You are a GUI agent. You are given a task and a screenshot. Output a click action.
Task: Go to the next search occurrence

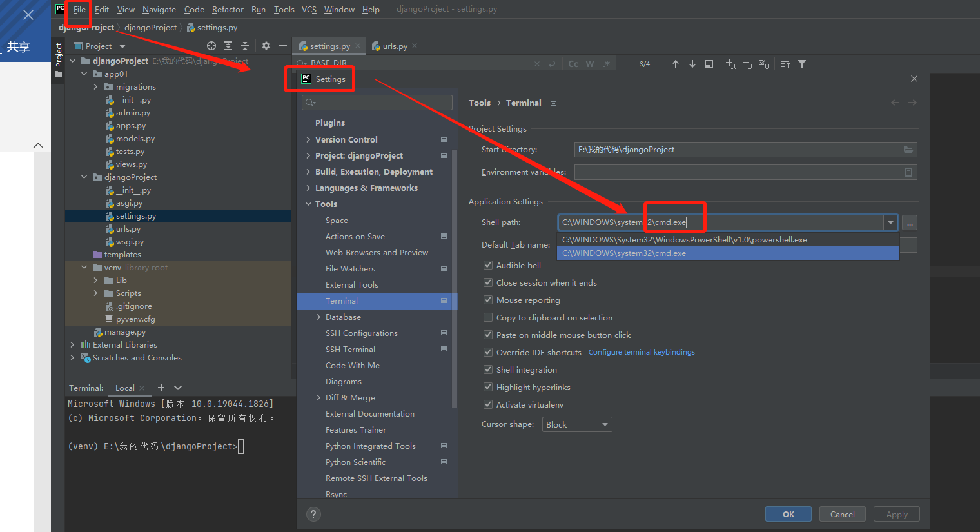click(692, 64)
